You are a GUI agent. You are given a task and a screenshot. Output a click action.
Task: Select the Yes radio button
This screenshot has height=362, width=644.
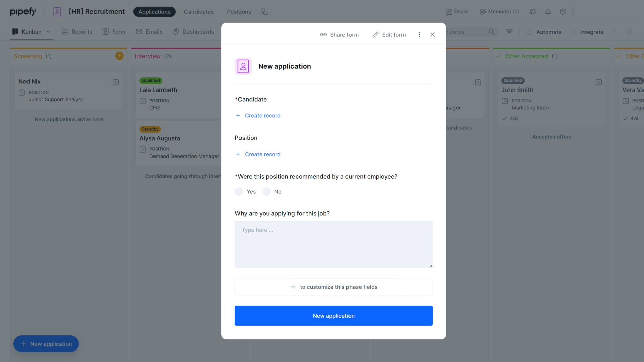coord(239,192)
